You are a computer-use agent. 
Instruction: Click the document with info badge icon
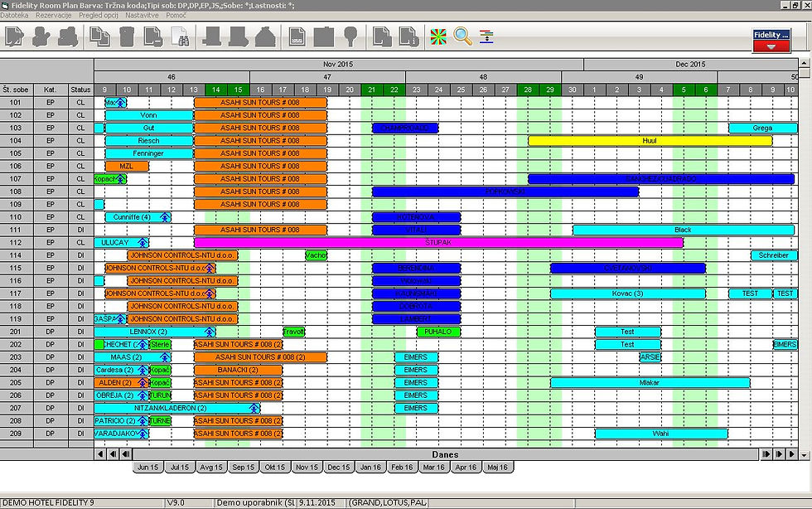(409, 36)
